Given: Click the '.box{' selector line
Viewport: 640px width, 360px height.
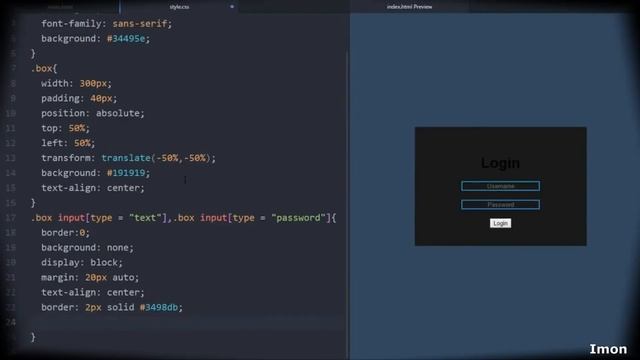Looking at the screenshot, I should (44, 68).
